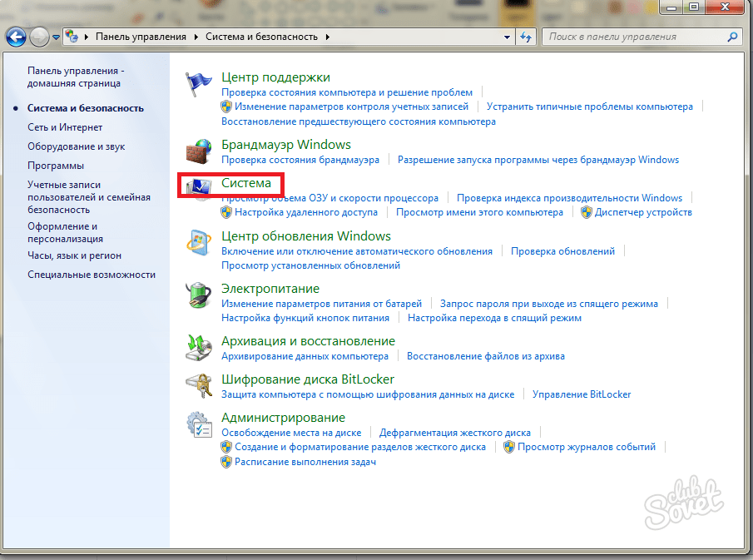Click the Power Options battery icon
This screenshot has width=753, height=560.
pyautogui.click(x=199, y=297)
